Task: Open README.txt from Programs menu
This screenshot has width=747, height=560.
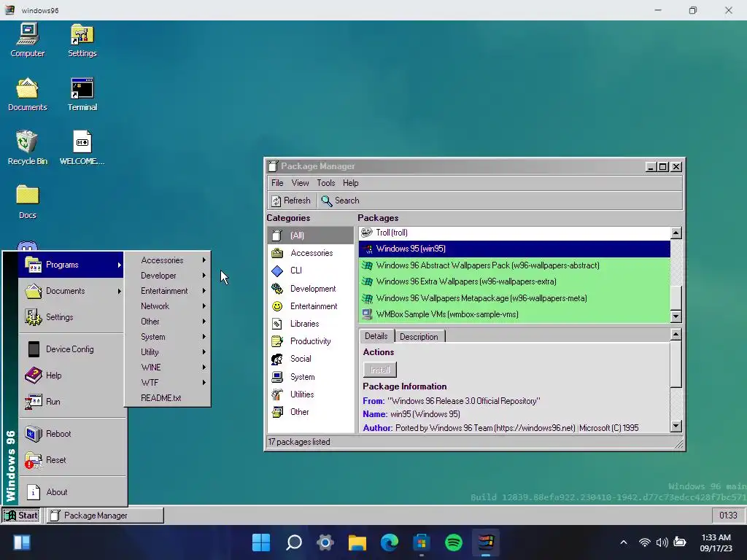Action: point(168,397)
